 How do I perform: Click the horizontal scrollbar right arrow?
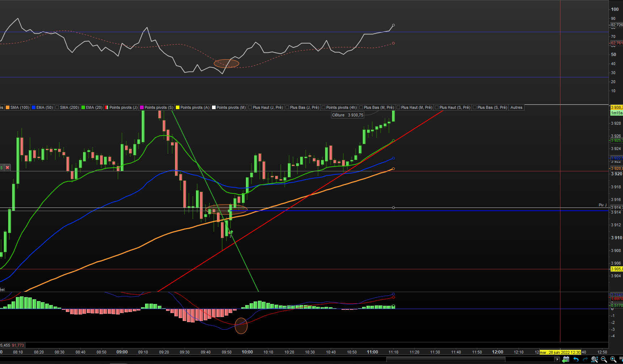[x=557, y=359]
